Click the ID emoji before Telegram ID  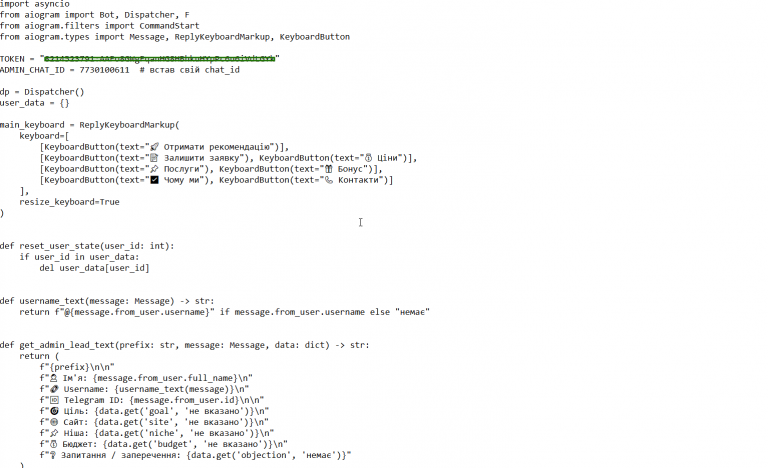point(54,400)
